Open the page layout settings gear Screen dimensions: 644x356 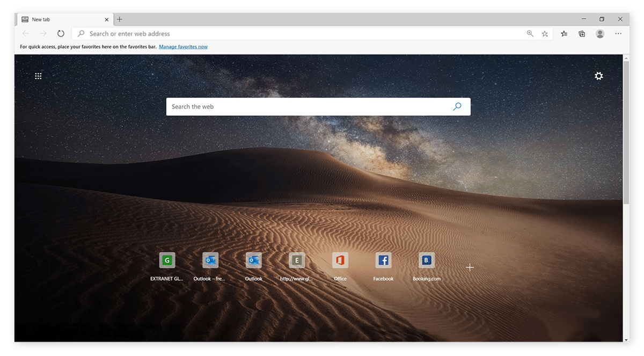[x=599, y=76]
